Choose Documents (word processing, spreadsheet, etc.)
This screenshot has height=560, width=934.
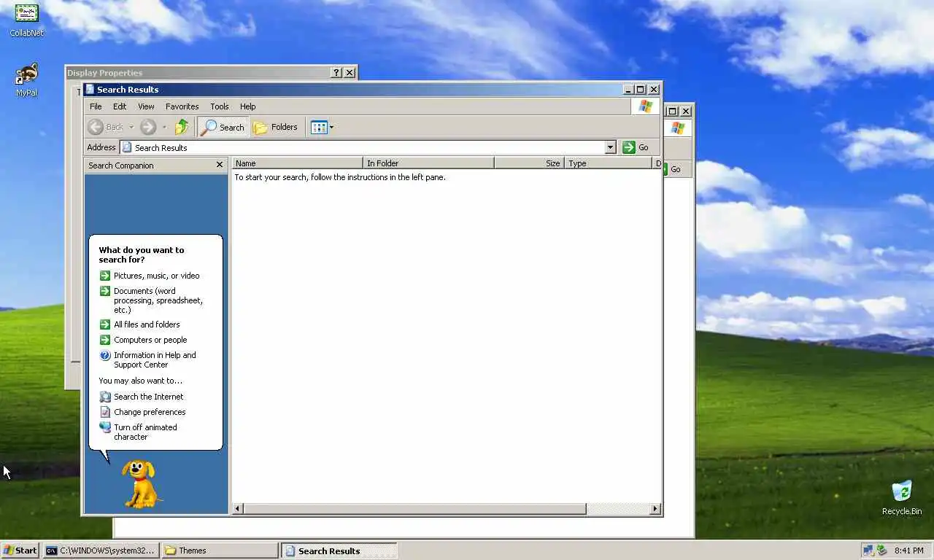[158, 300]
